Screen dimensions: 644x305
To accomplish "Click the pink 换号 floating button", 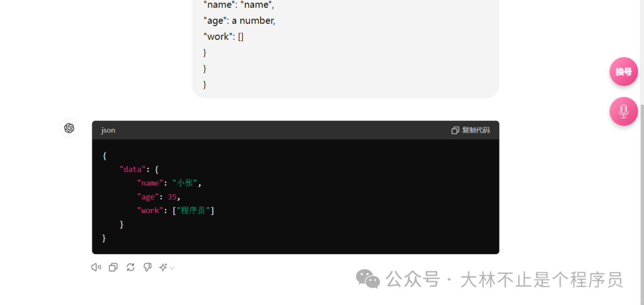I will coord(624,72).
